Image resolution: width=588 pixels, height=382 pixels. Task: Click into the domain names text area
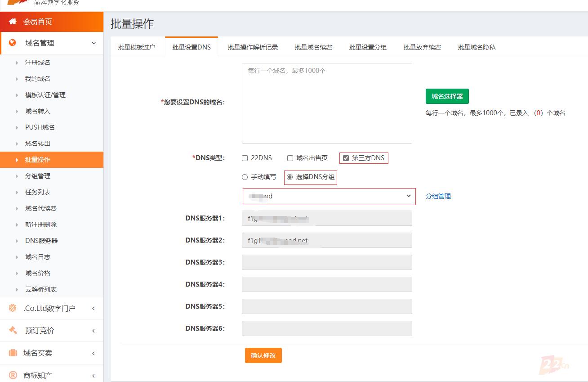[327, 103]
